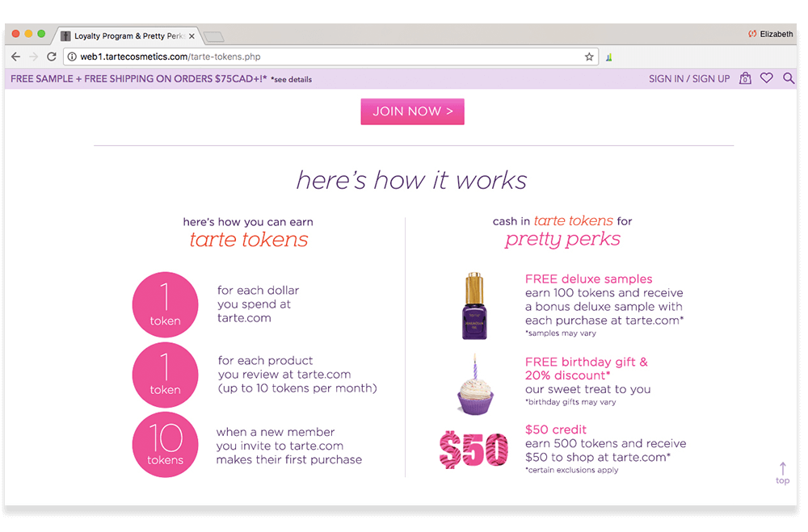The width and height of the screenshot is (808, 532).
Task: Click 'for each dollar you spend' text
Action: click(259, 304)
